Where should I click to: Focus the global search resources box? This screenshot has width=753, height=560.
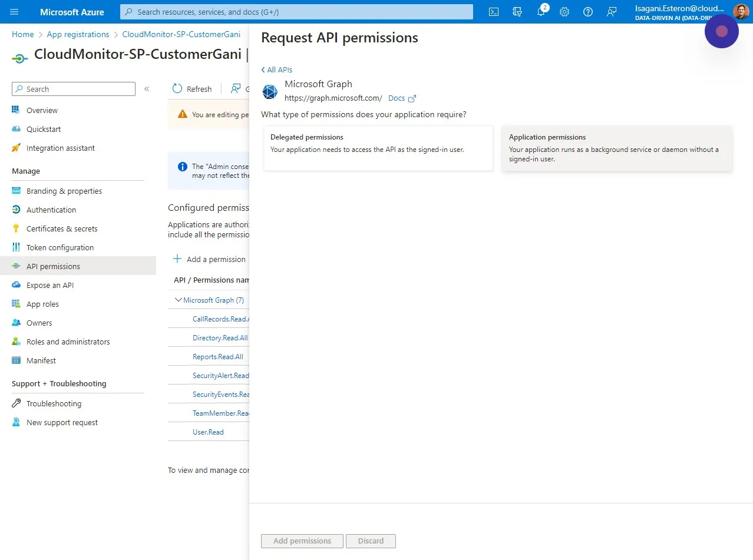tap(296, 12)
